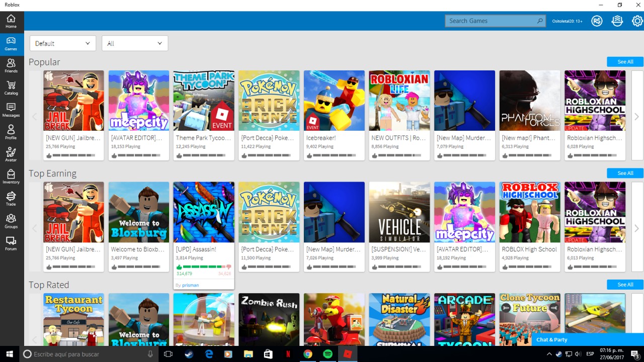644x362 pixels.
Task: Open Clone Tycoon Future thumbnail
Action: [530, 320]
